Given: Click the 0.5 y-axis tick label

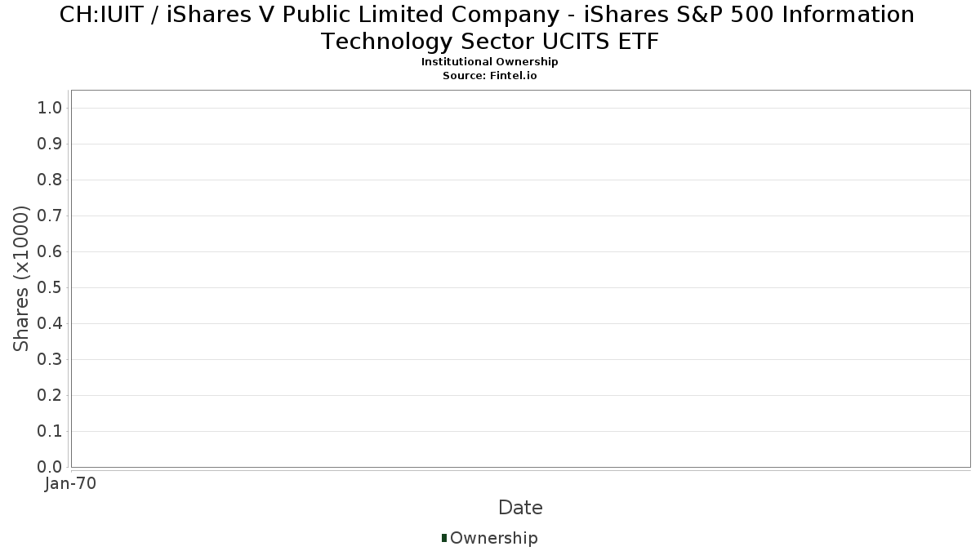Looking at the screenshot, I should pyautogui.click(x=50, y=288).
